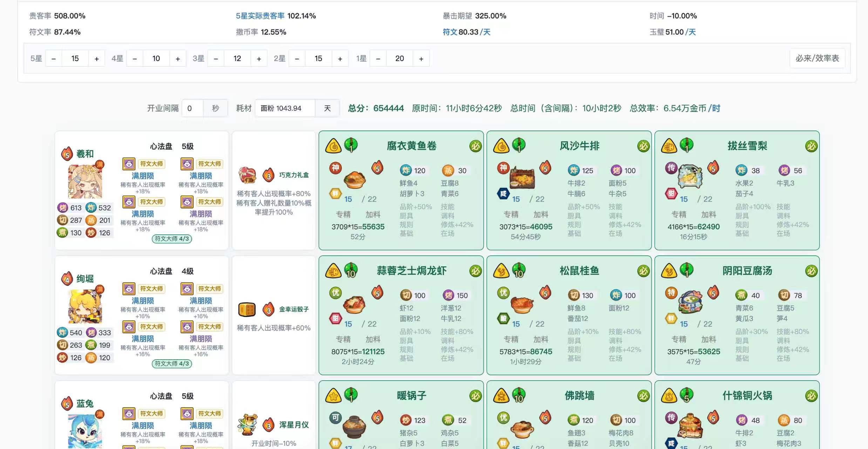The image size is (868, 449).
Task: Click 羲和's 心法盘 5级 heading
Action: 172,146
